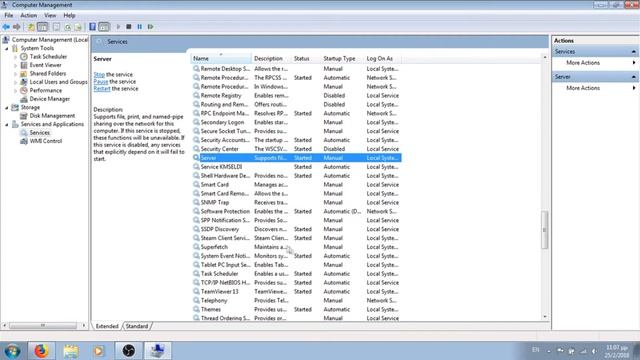Expand the Shared Folders tree node

click(x=16, y=74)
